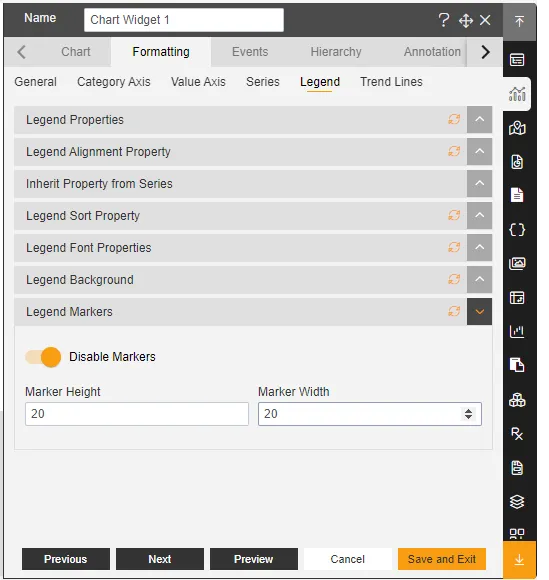Click the Preview button
Screen dimensions: 549x580
coord(254,559)
